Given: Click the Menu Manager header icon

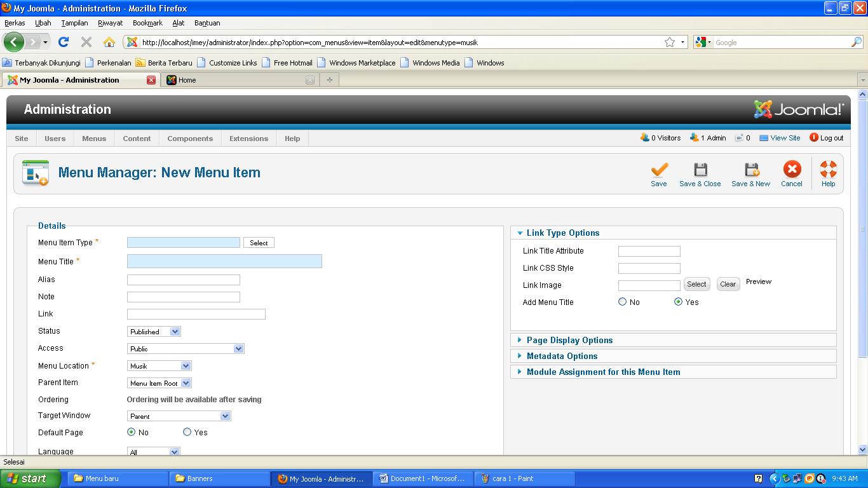Looking at the screenshot, I should 35,172.
